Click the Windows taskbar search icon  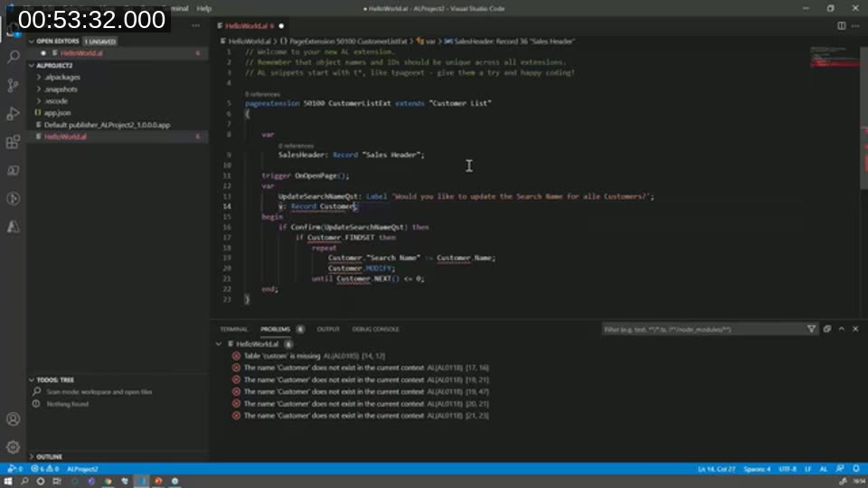coord(24,482)
